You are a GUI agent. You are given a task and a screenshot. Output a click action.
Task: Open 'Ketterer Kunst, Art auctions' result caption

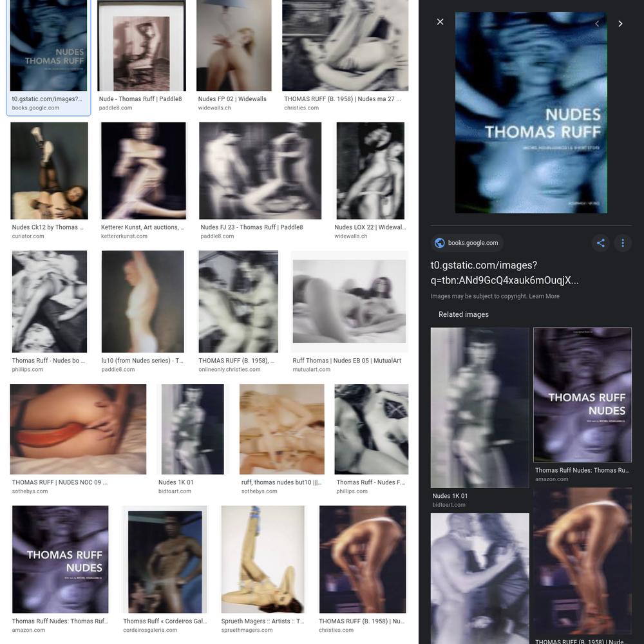tap(142, 227)
